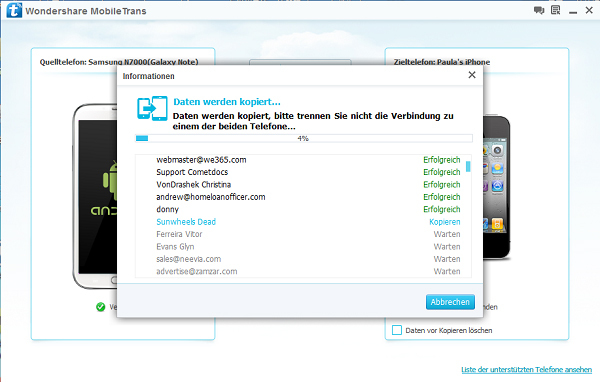This screenshot has height=382, width=600.
Task: Click the MobileTrans app logo icon
Action: coord(14,10)
